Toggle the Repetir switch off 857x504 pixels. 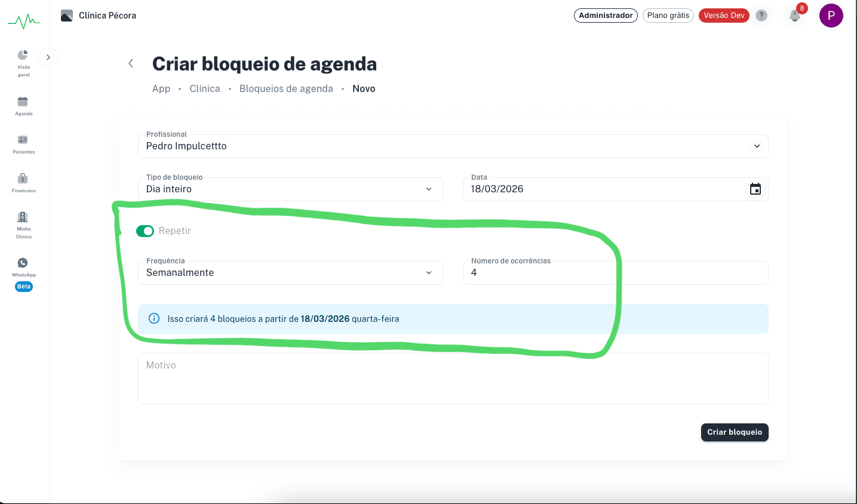click(145, 231)
